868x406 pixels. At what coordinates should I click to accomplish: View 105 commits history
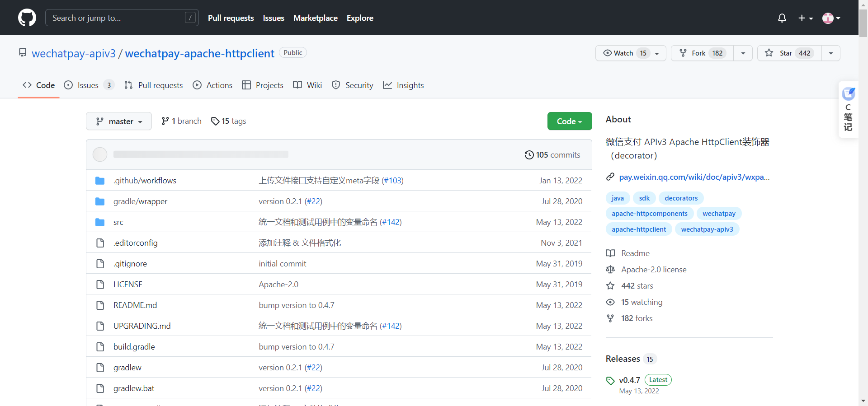[x=552, y=155]
